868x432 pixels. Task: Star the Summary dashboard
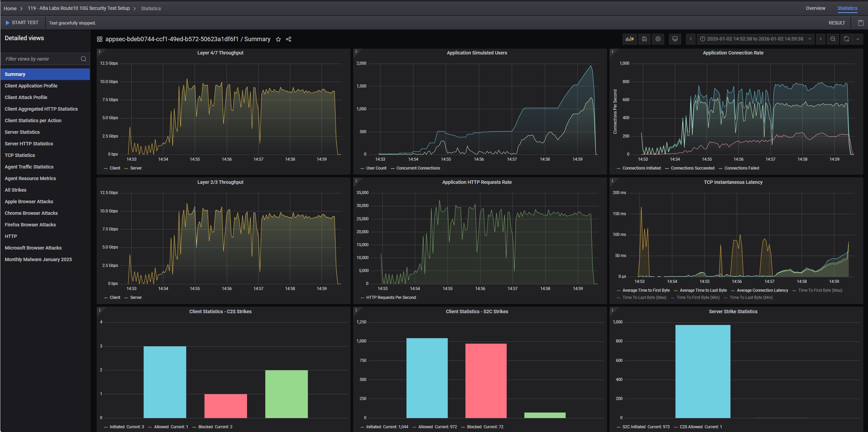coord(278,39)
